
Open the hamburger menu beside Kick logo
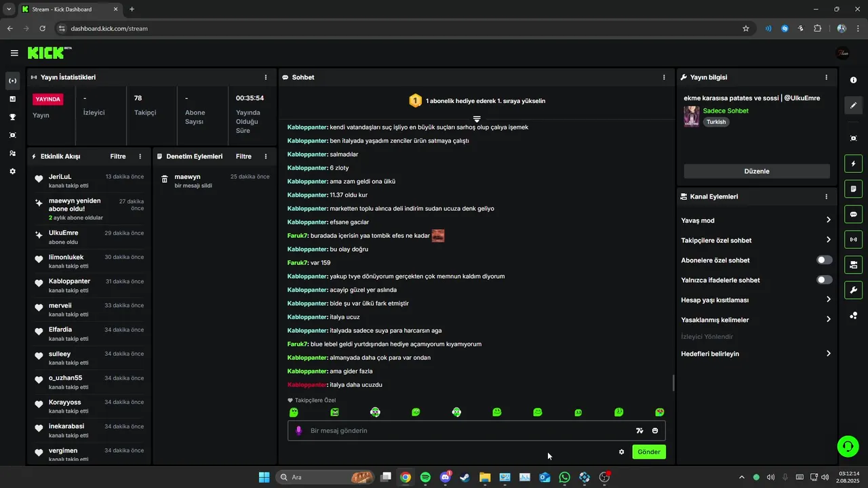[x=14, y=53]
